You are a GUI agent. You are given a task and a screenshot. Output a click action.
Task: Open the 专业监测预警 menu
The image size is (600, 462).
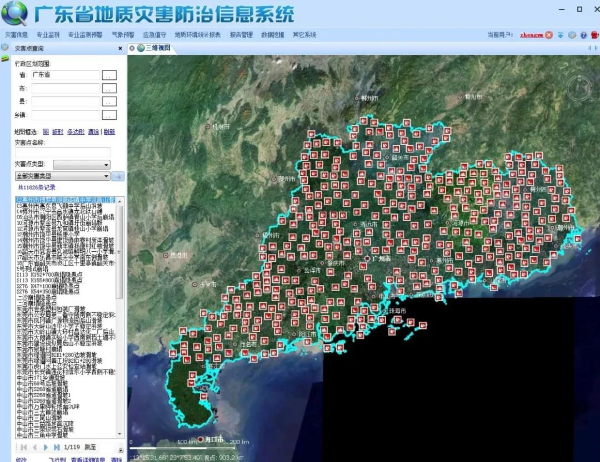point(85,35)
